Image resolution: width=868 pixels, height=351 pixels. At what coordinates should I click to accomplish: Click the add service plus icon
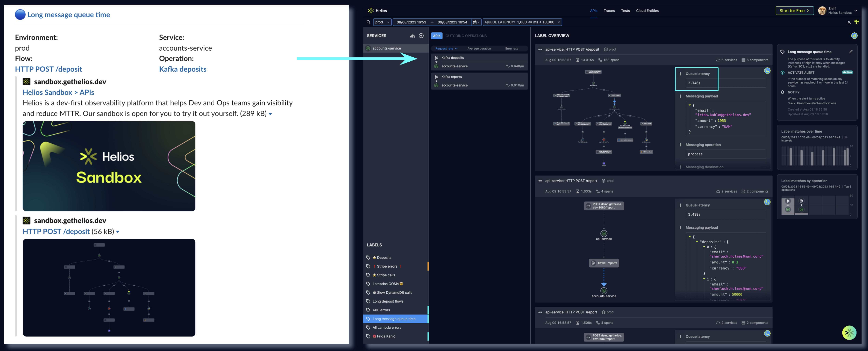(x=421, y=36)
